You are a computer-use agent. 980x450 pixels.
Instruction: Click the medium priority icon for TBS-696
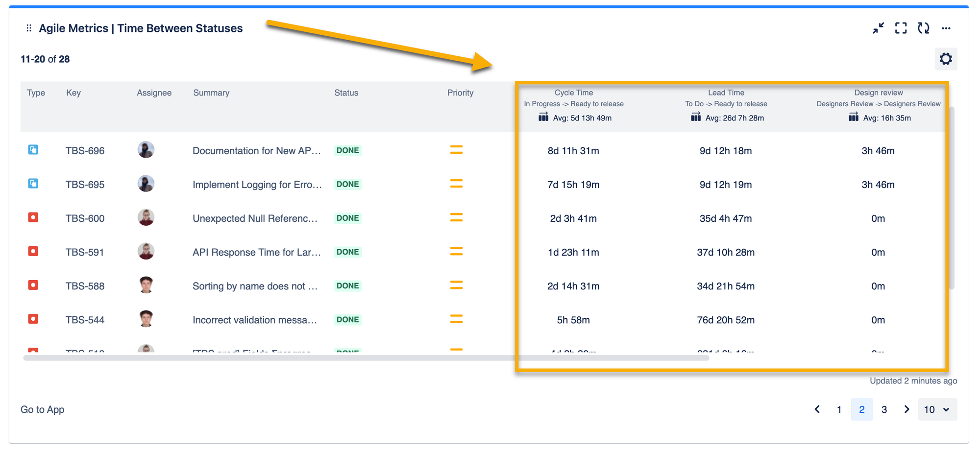[x=456, y=150]
